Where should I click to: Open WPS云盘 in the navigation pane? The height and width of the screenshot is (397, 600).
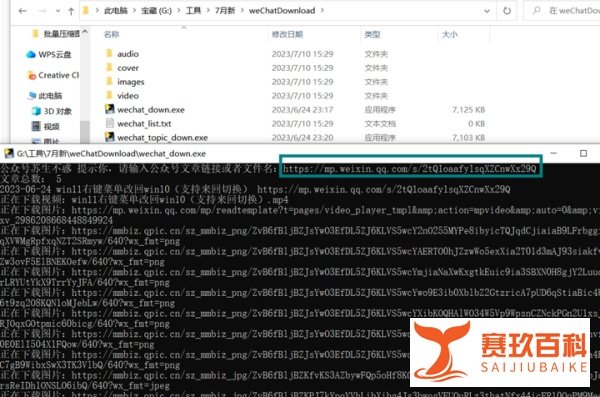click(x=55, y=55)
